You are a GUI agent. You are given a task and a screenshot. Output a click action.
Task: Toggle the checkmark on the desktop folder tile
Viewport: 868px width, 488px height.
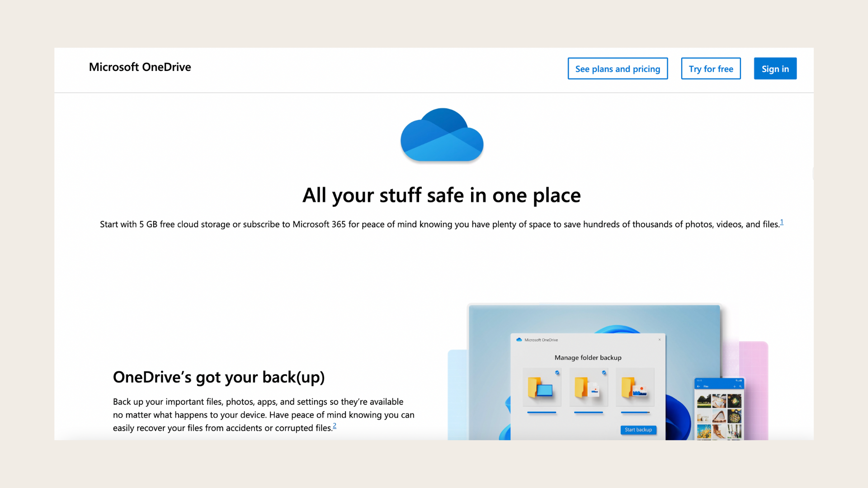[557, 373]
